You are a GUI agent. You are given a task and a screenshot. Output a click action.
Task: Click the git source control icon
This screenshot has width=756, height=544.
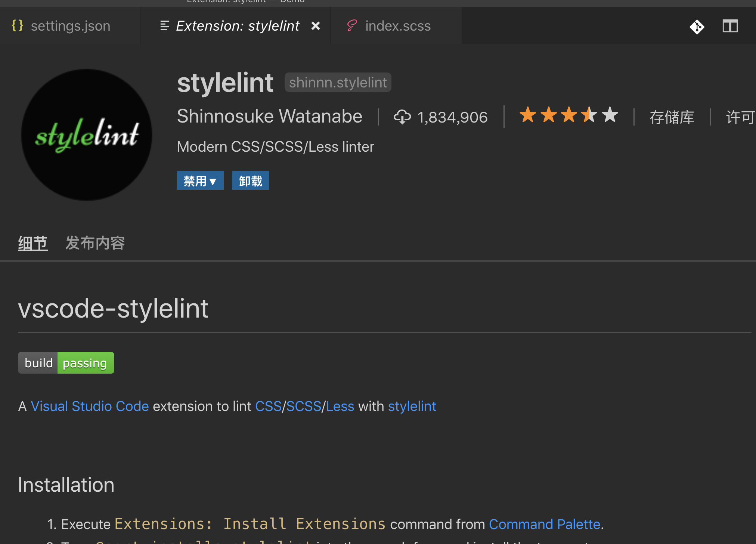click(697, 27)
